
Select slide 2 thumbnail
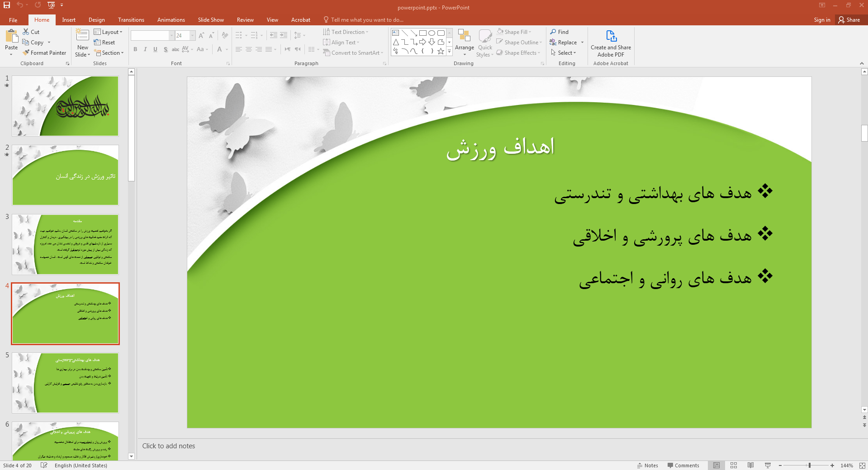coord(65,175)
